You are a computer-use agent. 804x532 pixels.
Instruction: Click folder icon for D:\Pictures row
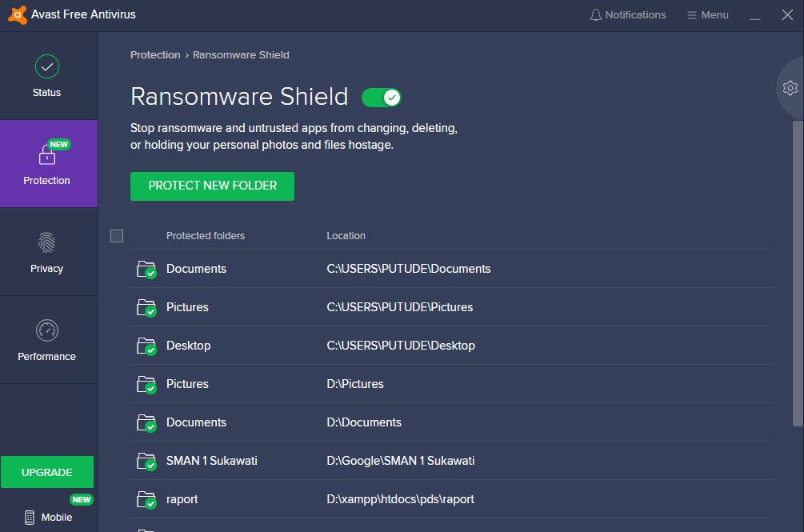pyautogui.click(x=146, y=384)
